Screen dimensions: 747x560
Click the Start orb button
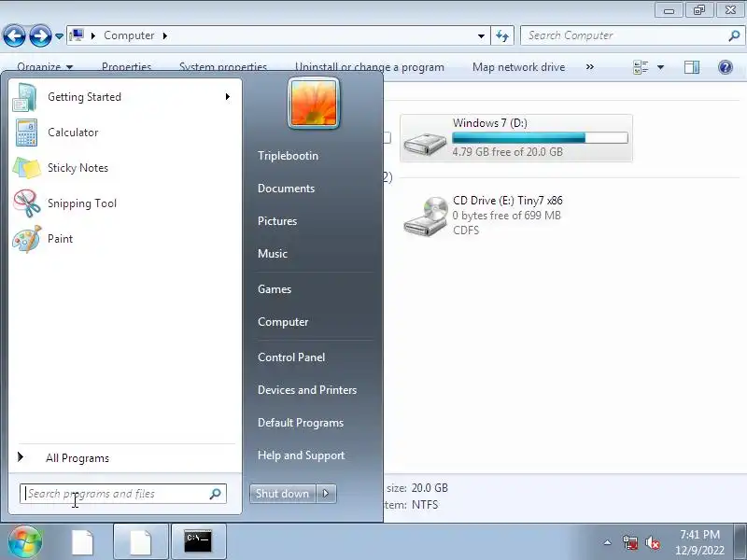coord(25,541)
